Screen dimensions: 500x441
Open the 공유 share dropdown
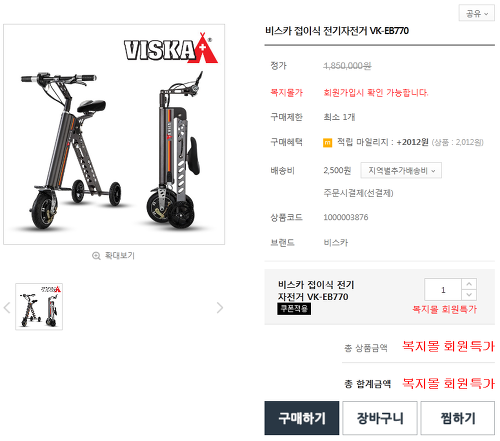click(x=477, y=13)
